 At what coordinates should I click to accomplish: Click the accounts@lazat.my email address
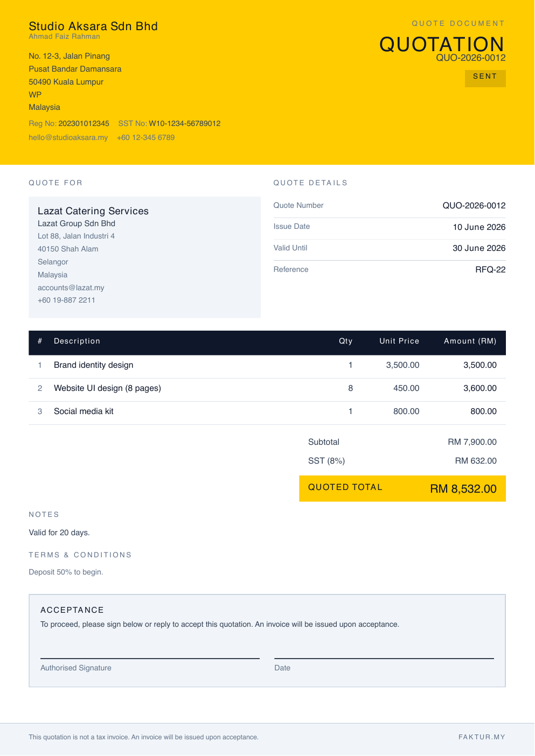click(x=71, y=288)
